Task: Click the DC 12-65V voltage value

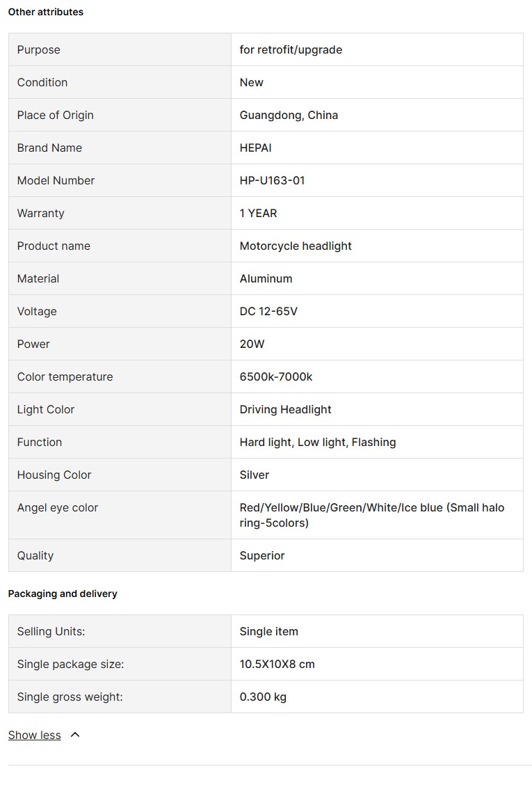Action: coord(268,311)
